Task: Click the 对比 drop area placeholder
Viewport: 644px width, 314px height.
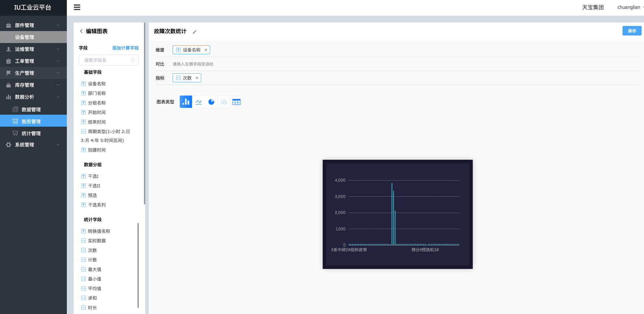Action: 193,64
